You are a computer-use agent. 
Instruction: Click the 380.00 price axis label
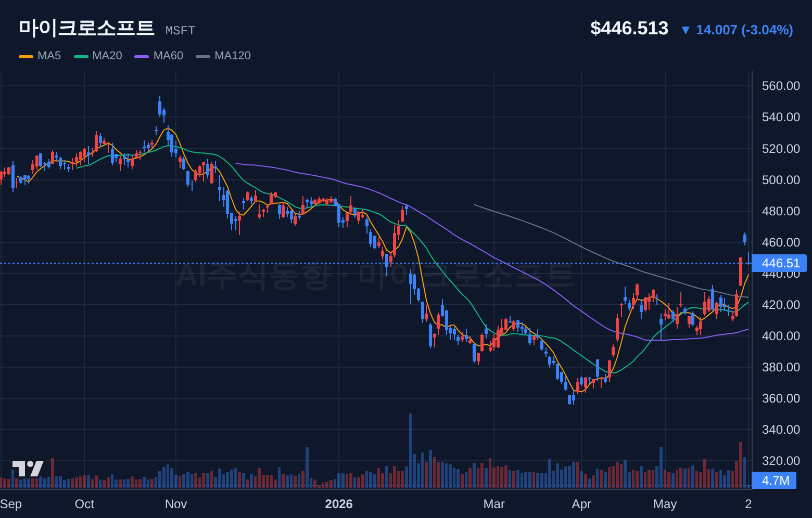point(781,367)
